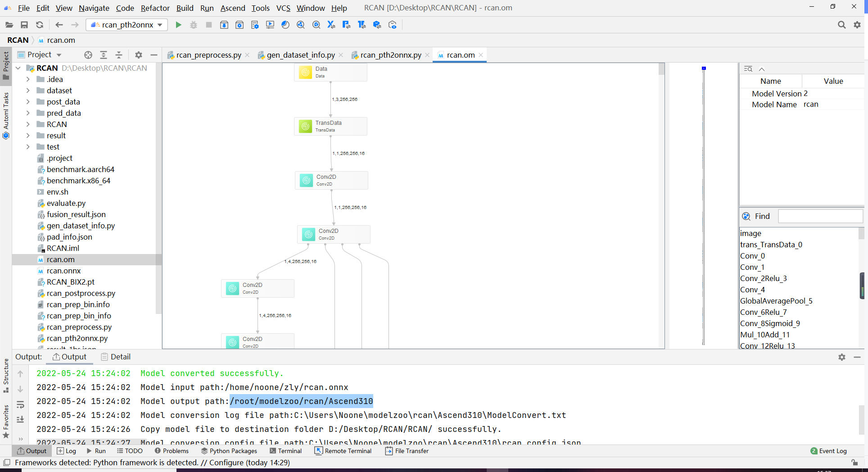Open Output panel settings gear
This screenshot has height=472, width=868.
tap(842, 357)
